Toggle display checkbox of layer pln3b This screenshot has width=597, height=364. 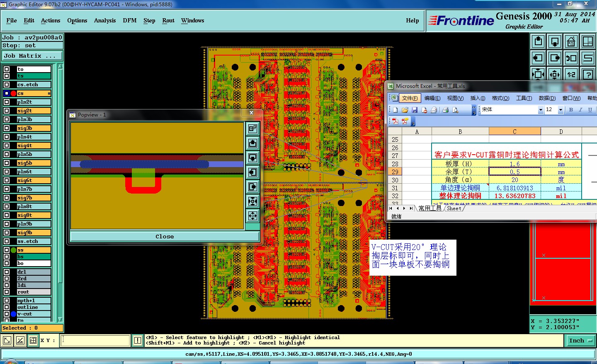(7, 119)
